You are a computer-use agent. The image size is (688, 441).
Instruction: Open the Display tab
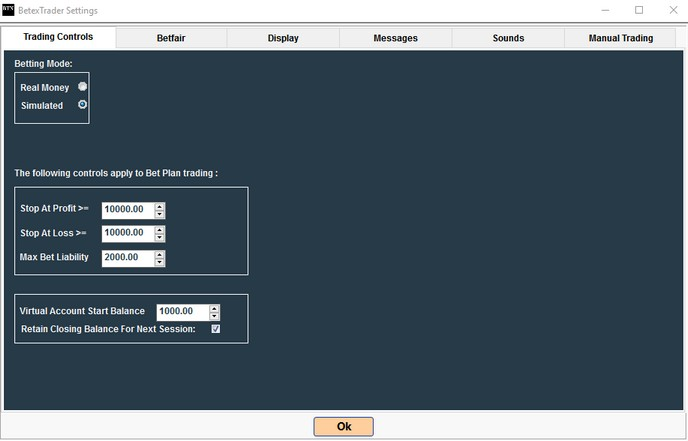tap(283, 38)
